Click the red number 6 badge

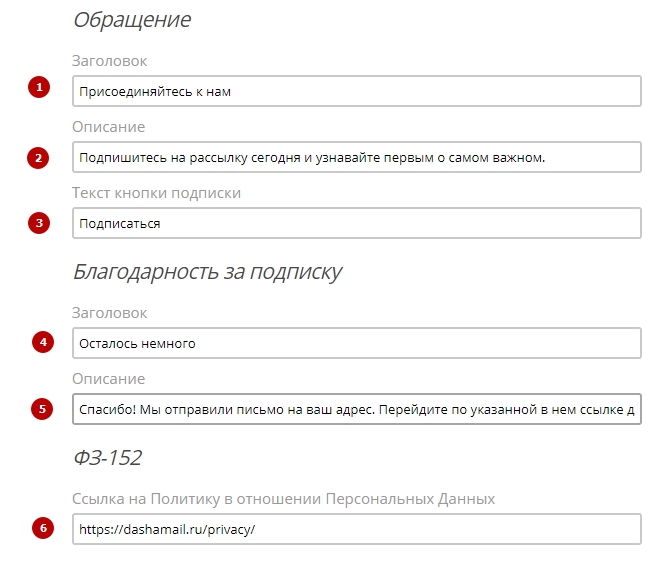tap(42, 528)
